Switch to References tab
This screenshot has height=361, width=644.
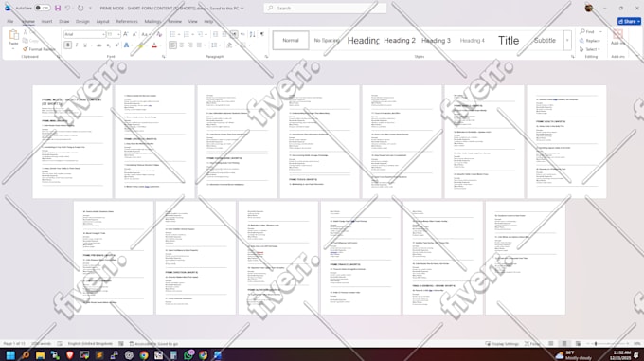pyautogui.click(x=127, y=22)
